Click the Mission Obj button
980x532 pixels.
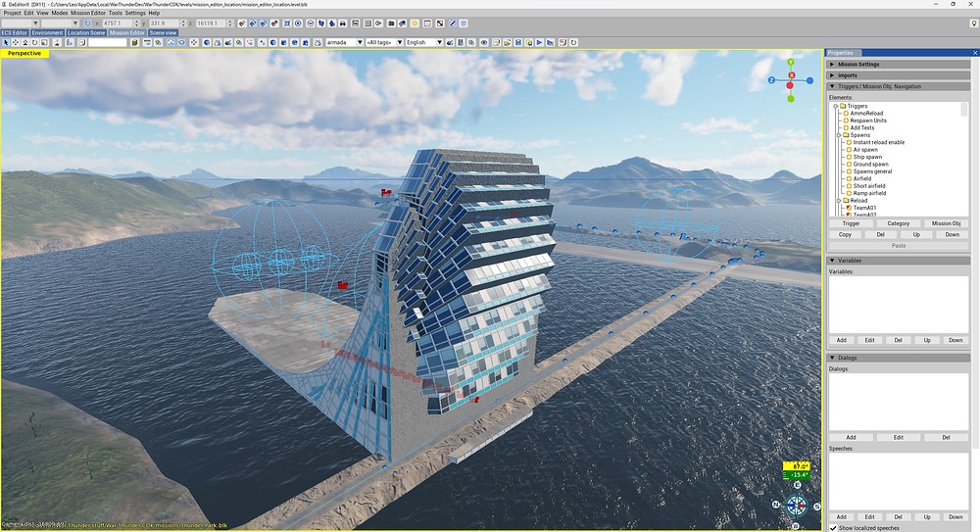tap(946, 223)
